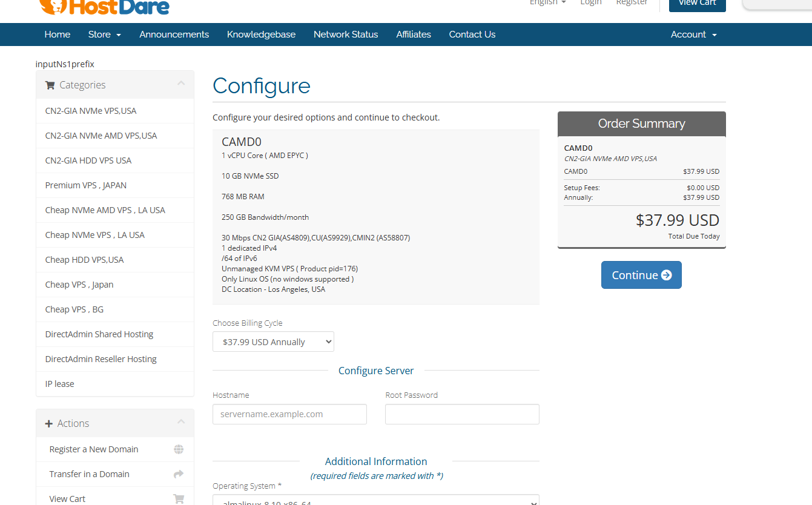This screenshot has height=505, width=812.
Task: Click Register a New Domain action
Action: [x=115, y=449]
